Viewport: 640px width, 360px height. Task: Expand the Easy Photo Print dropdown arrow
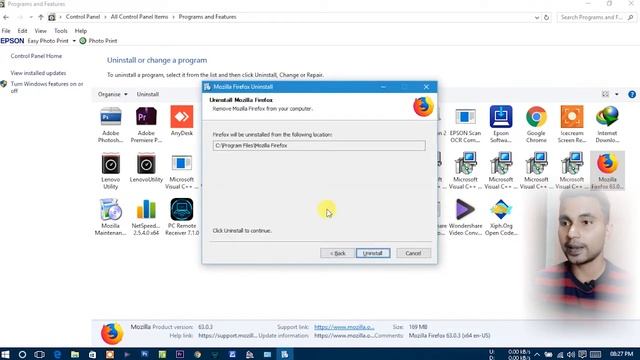pyautogui.click(x=74, y=41)
